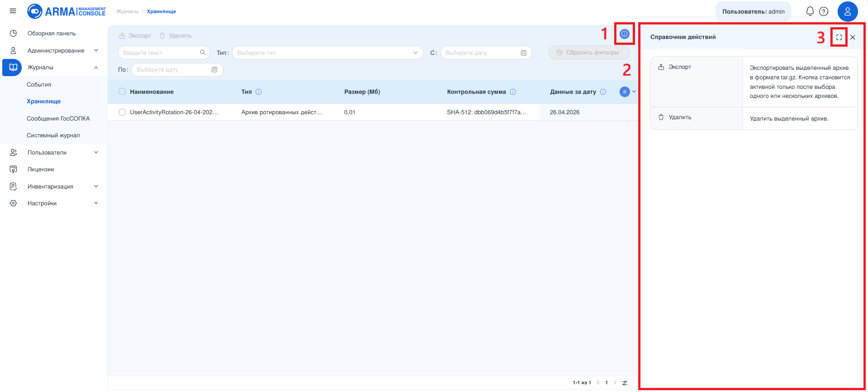Click the Удалить toolbar button
The image size is (868, 392).
175,36
